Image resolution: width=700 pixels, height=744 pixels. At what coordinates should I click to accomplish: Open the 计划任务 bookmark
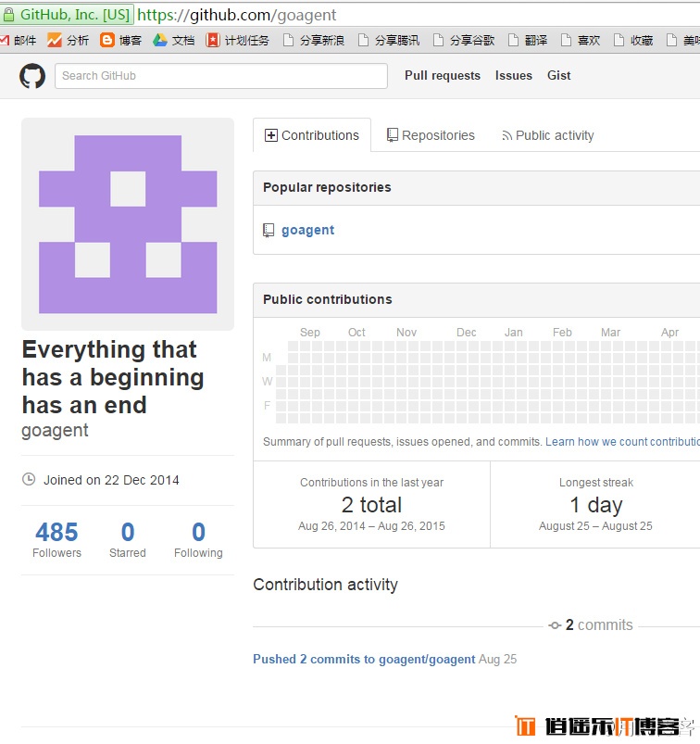pyautogui.click(x=237, y=41)
